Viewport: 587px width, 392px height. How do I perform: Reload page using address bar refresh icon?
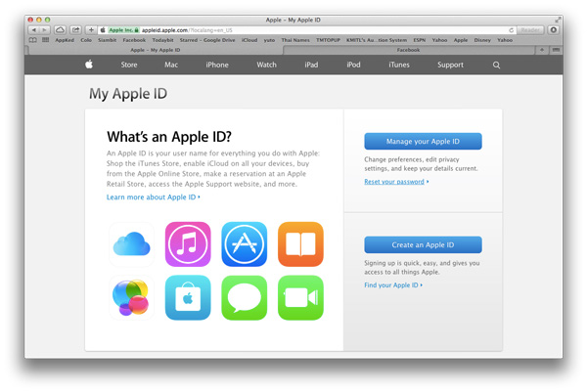pyautogui.click(x=511, y=30)
